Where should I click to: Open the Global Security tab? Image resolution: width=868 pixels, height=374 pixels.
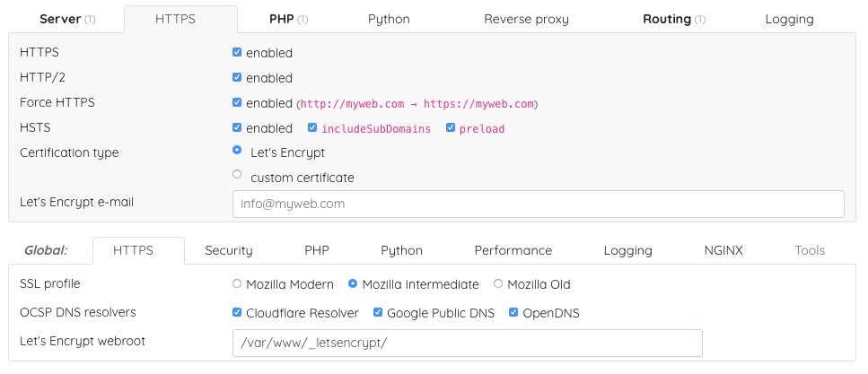point(229,250)
